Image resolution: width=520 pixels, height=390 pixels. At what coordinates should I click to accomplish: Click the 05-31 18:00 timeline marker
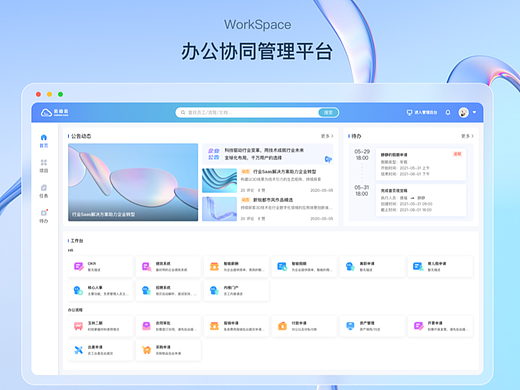pos(362,191)
